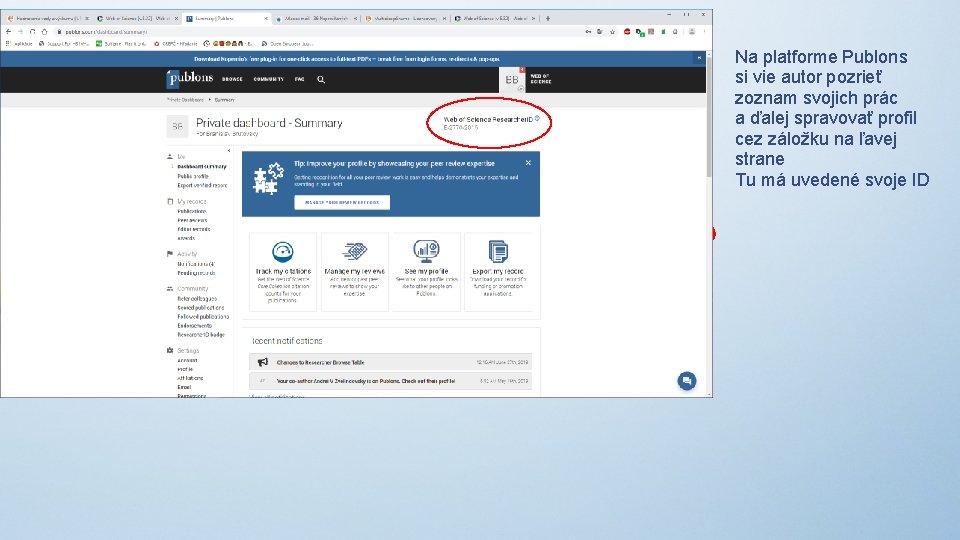Open Account under Settings
Viewport: 960px width, 540px height.
(187, 361)
